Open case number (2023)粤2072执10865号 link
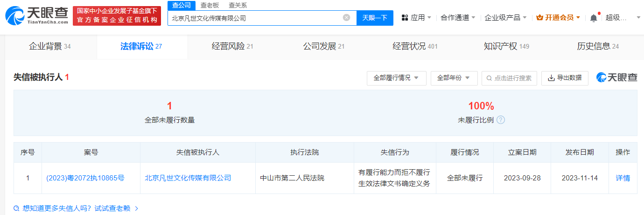 pyautogui.click(x=85, y=178)
